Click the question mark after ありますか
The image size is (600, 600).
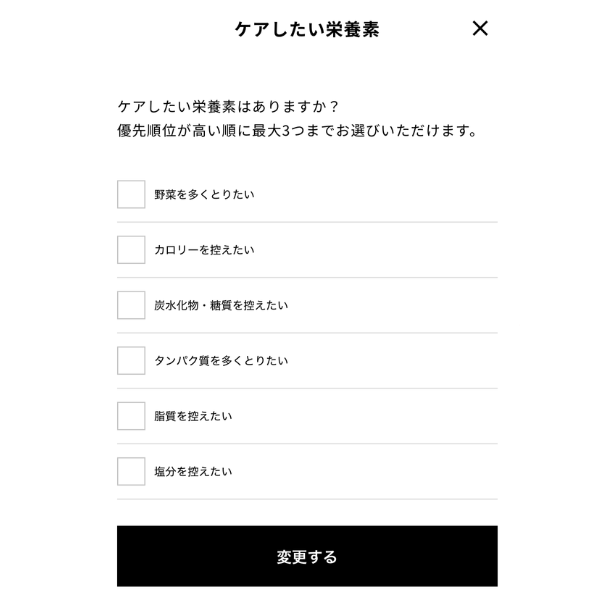[335, 106]
